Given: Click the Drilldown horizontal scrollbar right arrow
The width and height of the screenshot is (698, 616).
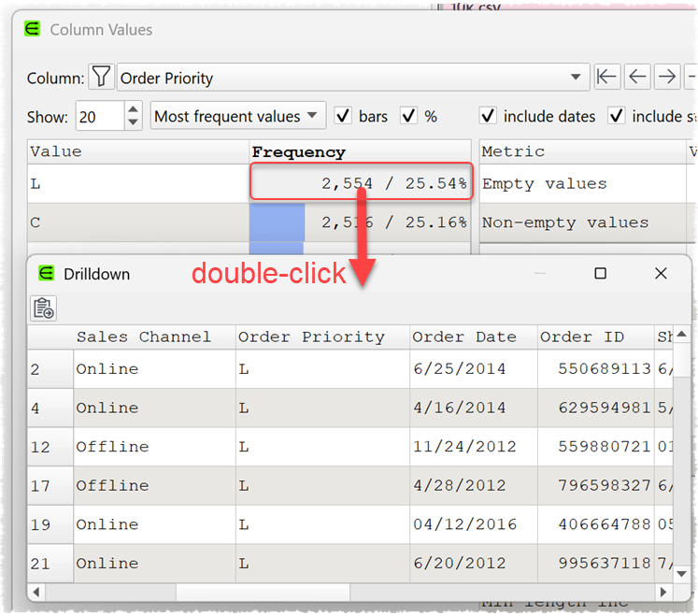Looking at the screenshot, I should (663, 592).
